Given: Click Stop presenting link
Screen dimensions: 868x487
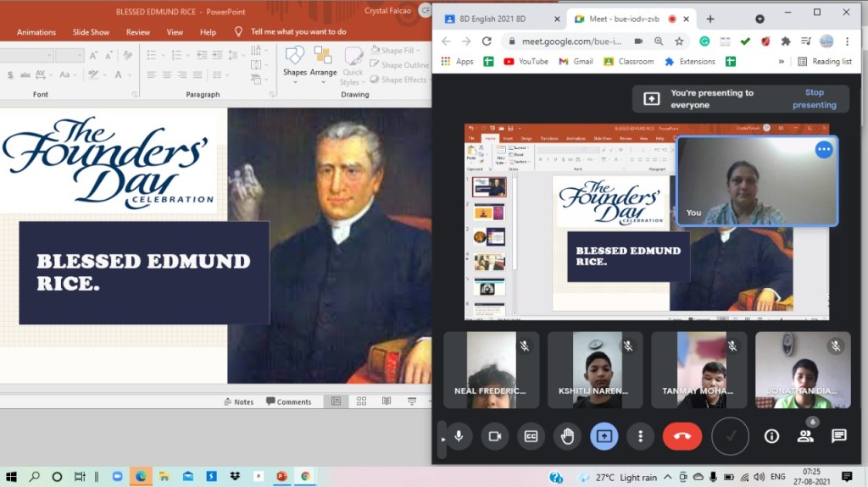Looking at the screenshot, I should [814, 99].
